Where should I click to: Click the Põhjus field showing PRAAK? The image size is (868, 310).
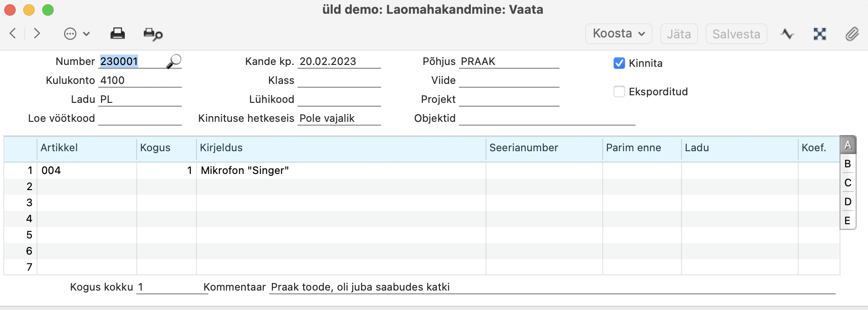(x=509, y=62)
